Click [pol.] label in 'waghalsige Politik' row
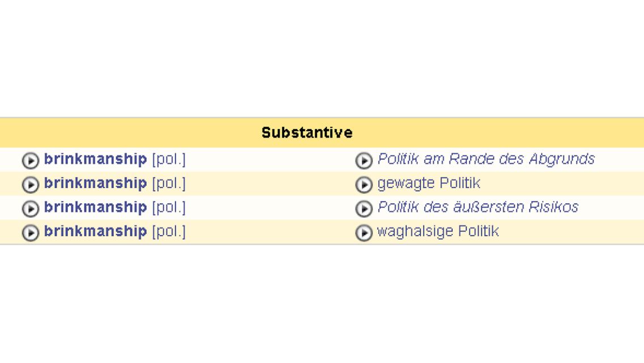The height and width of the screenshot is (363, 644). coord(169,231)
